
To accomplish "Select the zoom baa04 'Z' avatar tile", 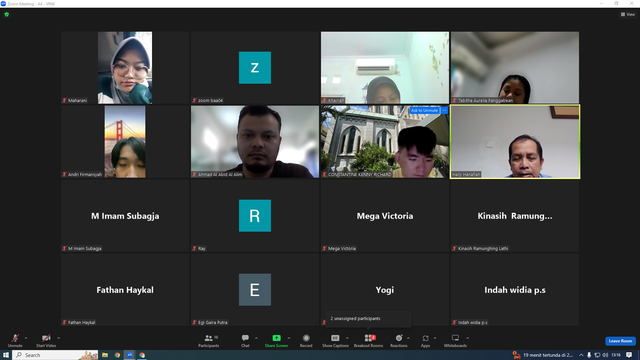I will (x=255, y=68).
